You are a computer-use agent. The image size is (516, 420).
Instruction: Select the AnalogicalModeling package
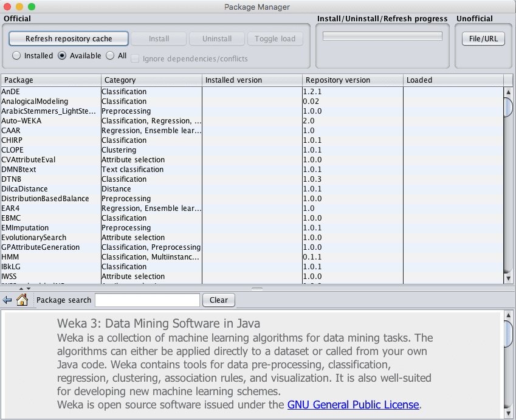[x=252, y=102]
